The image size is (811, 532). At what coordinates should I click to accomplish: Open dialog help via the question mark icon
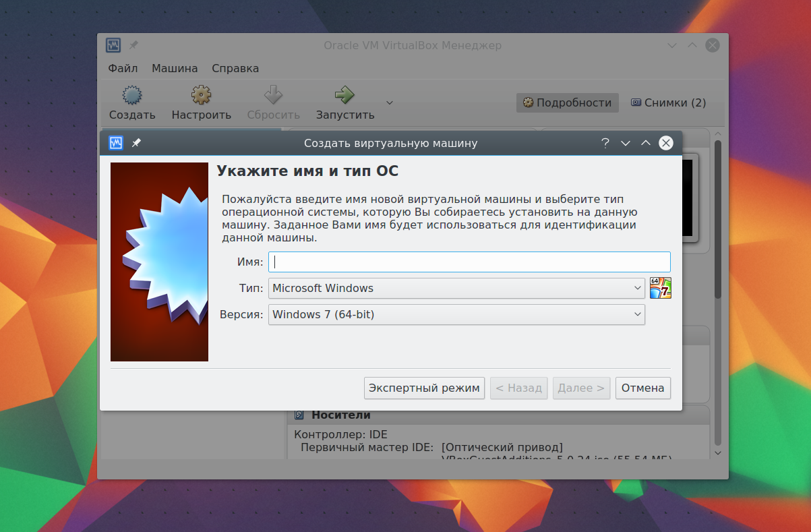pos(605,143)
